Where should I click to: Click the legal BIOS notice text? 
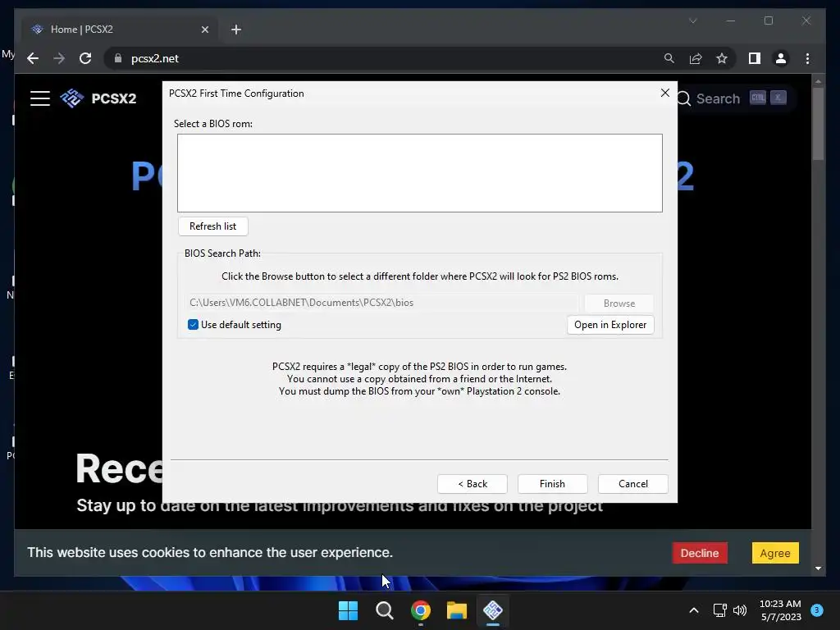[x=419, y=379]
